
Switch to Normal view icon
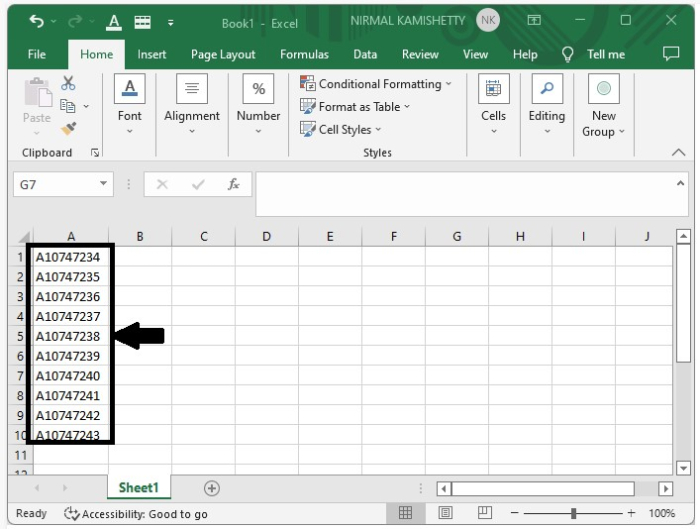pos(405,513)
